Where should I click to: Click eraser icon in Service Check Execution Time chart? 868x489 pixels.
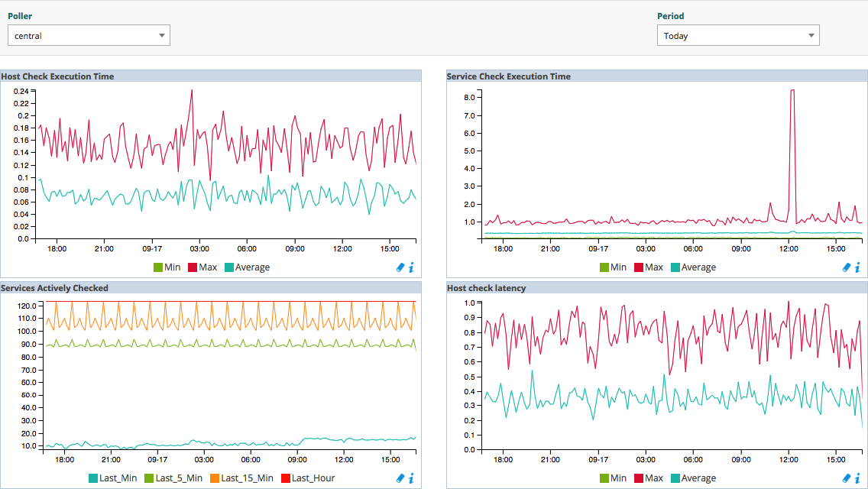tap(847, 267)
